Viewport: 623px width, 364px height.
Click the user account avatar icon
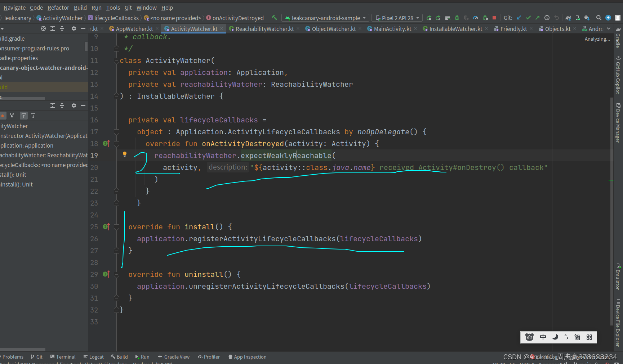pos(617,18)
